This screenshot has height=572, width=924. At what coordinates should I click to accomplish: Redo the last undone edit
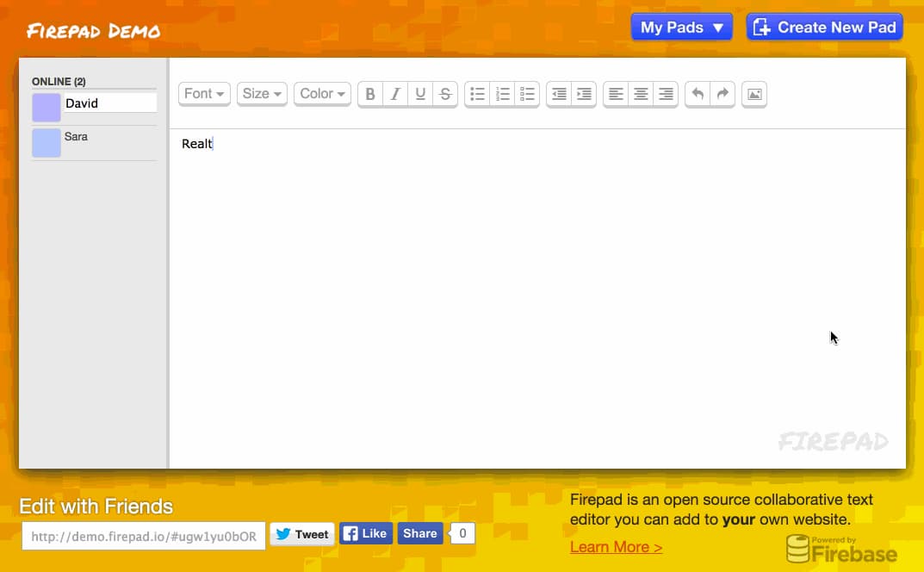[x=722, y=94]
